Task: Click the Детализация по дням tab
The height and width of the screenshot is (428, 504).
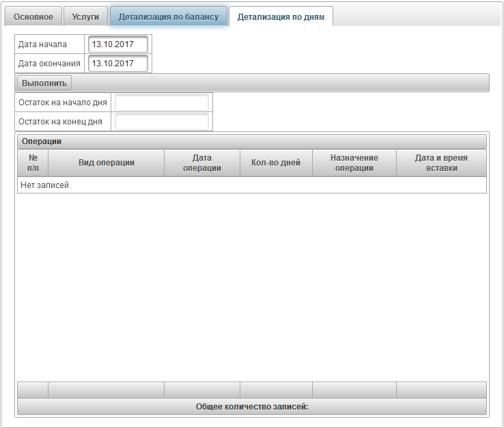Action: pyautogui.click(x=281, y=16)
